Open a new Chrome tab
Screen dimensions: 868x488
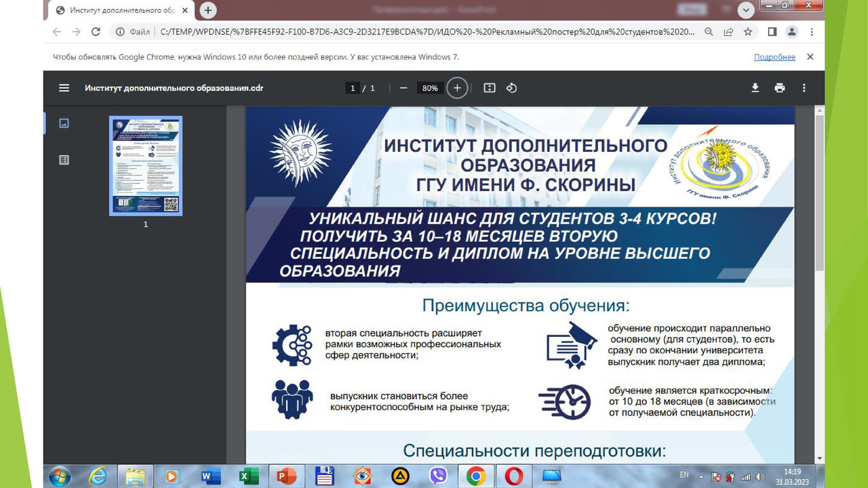pyautogui.click(x=208, y=10)
